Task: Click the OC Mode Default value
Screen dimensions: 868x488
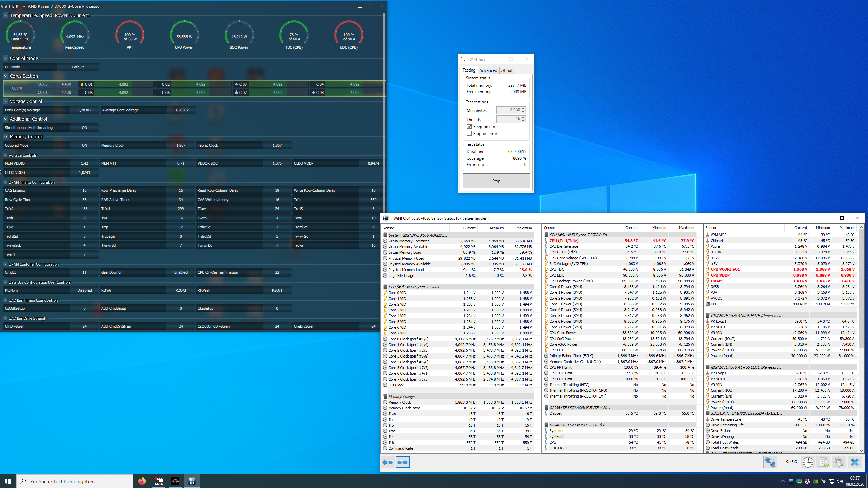Action: point(78,67)
